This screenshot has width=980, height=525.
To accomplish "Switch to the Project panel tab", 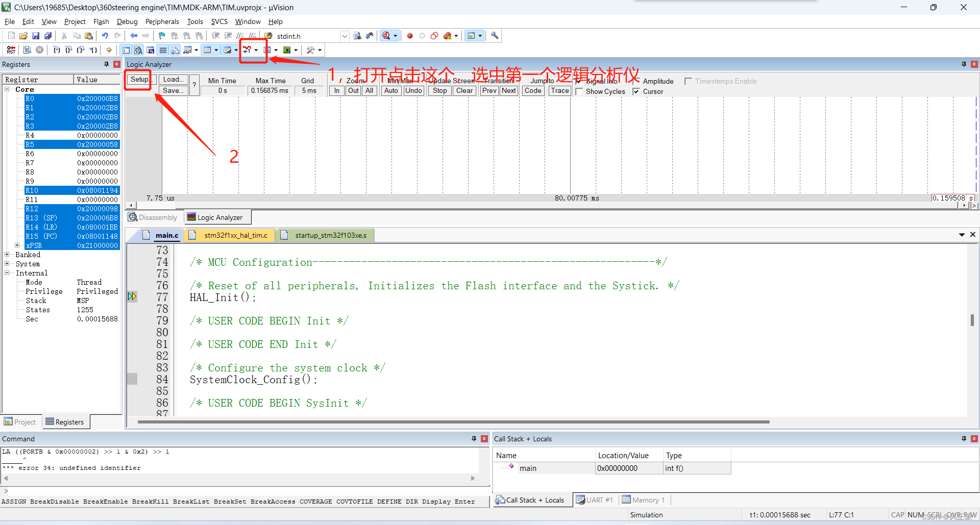I will [x=20, y=422].
